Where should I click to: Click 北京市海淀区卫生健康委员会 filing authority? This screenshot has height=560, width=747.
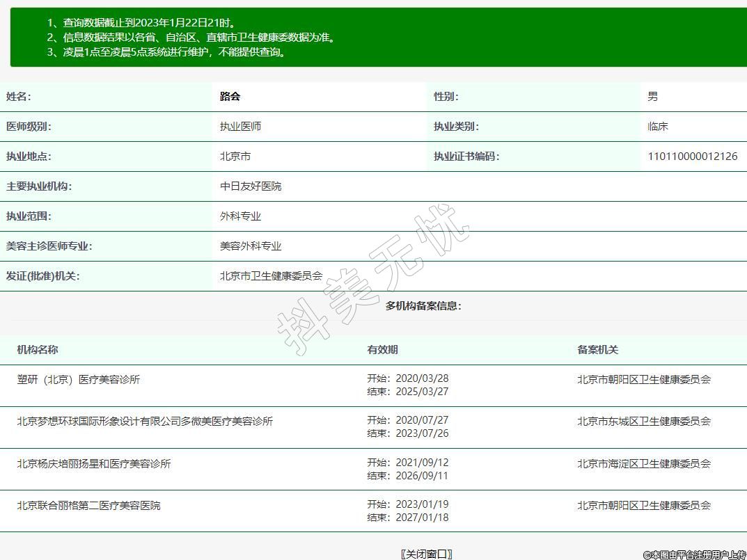(644, 464)
